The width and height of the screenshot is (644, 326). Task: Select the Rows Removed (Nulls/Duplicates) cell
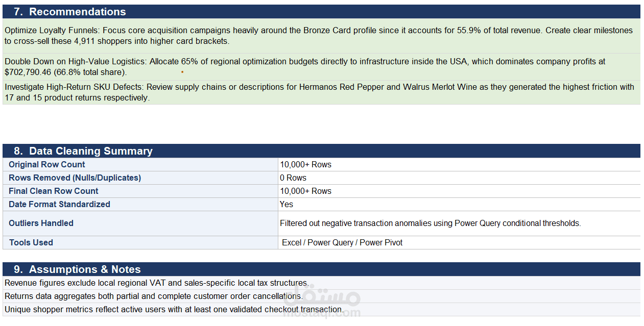tap(140, 178)
